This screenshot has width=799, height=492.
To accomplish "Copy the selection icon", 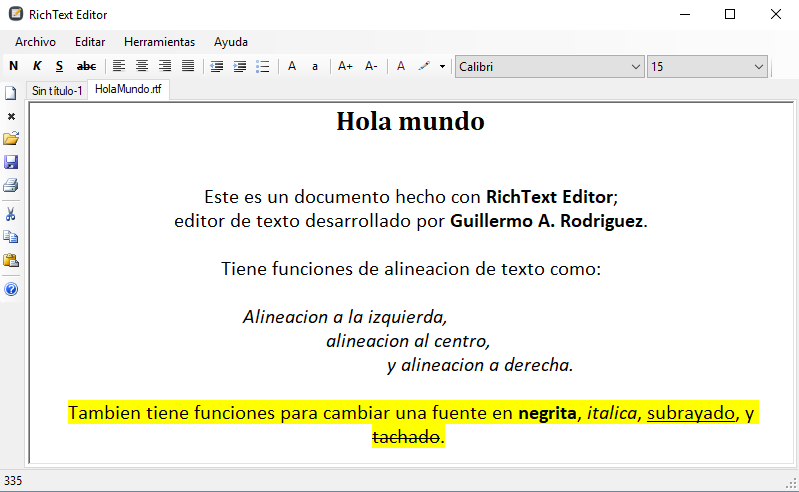I will [11, 237].
